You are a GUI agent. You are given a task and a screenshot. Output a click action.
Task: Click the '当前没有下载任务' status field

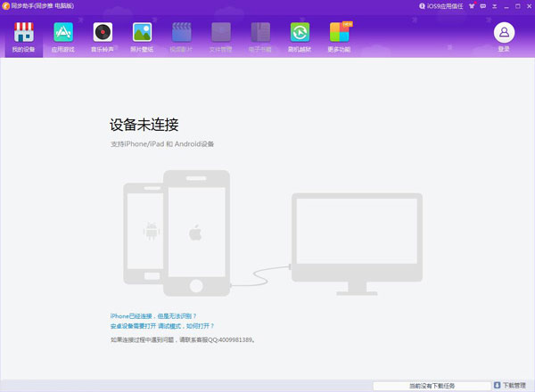click(x=432, y=386)
